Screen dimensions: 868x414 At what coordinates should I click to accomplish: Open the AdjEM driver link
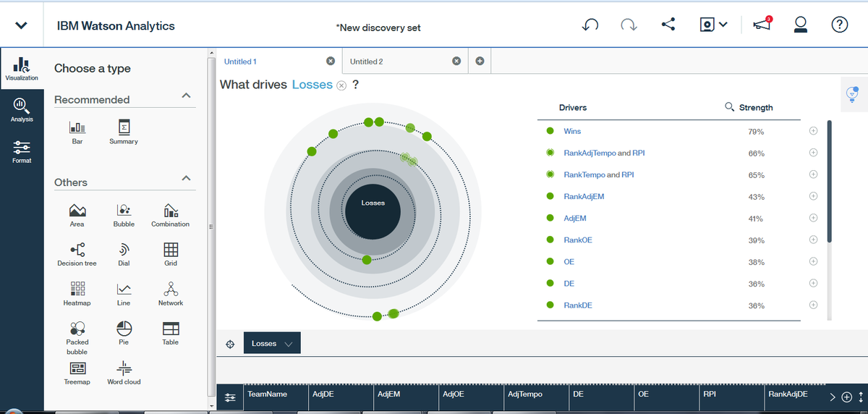(x=574, y=218)
